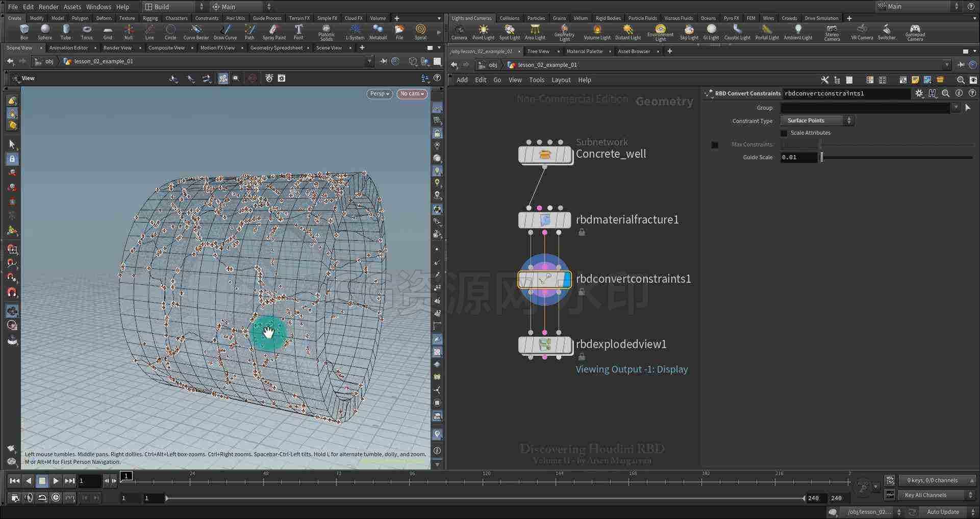Open the No cam camera menu
The width and height of the screenshot is (980, 519).
tap(412, 94)
